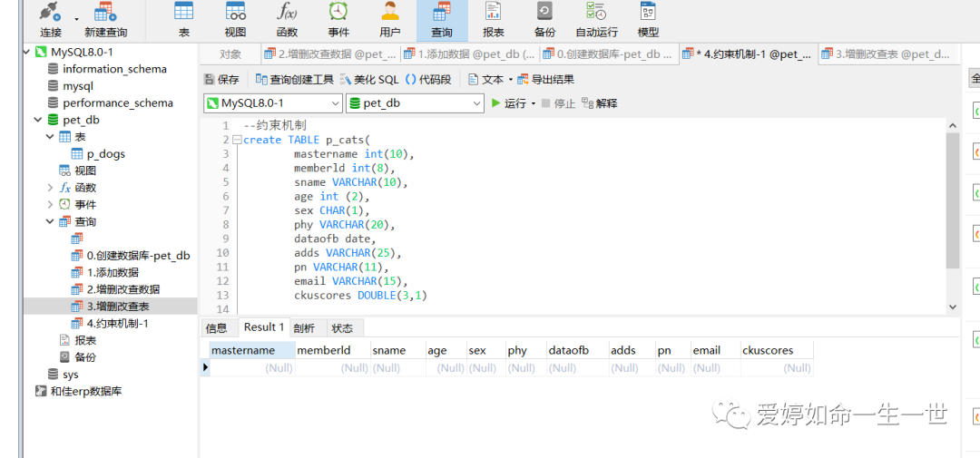
Task: Collapse the 表 tree node
Action: [x=50, y=136]
